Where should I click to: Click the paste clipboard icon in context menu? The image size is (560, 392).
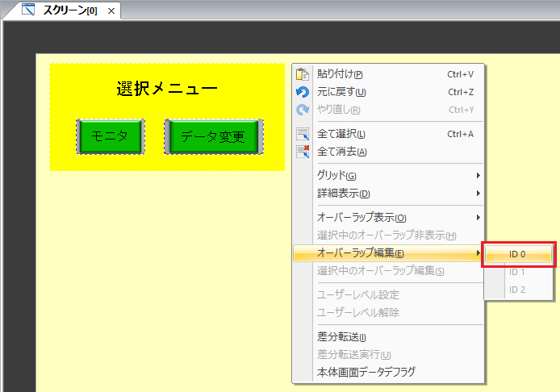click(303, 74)
